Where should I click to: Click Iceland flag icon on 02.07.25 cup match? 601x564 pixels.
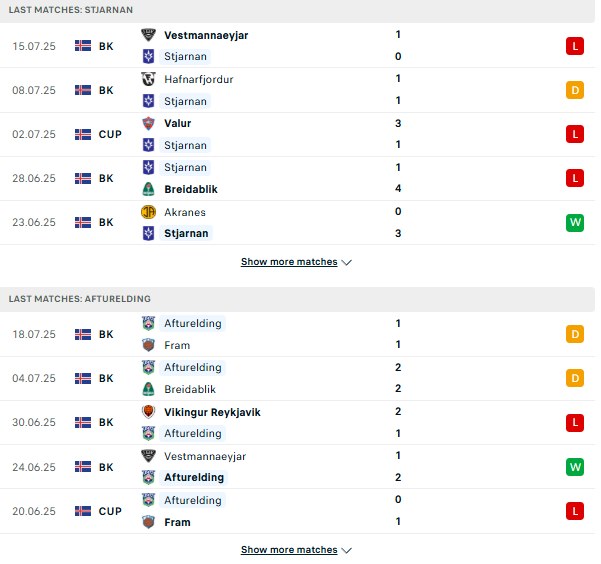83,134
